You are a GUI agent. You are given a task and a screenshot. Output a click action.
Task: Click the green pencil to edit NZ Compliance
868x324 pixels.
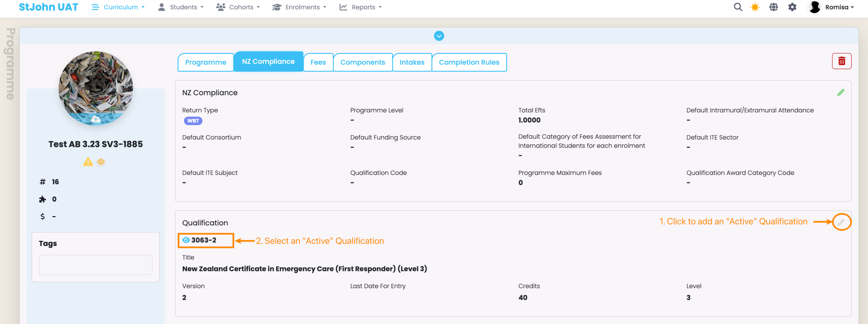click(x=841, y=93)
